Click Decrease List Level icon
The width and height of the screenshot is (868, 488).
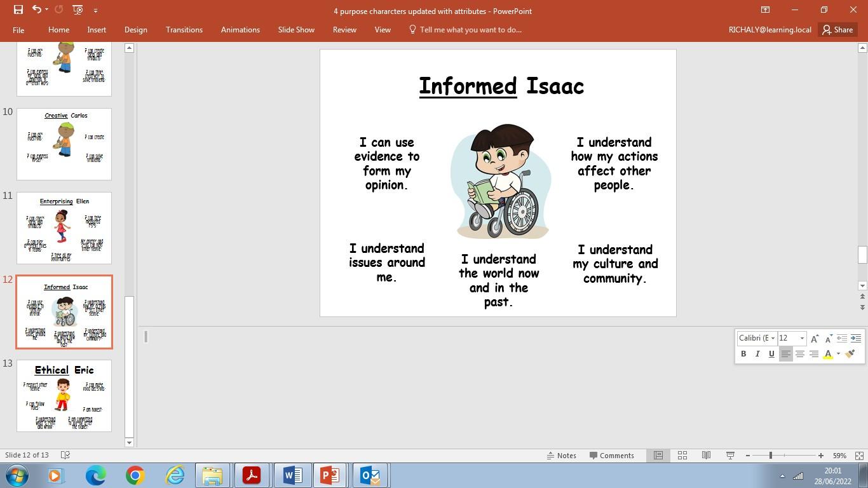click(842, 338)
